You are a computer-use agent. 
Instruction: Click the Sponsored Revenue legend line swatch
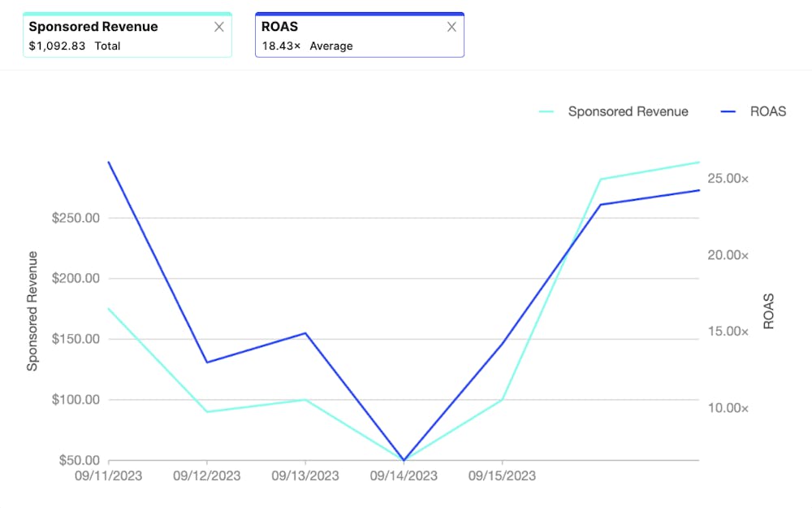point(546,111)
